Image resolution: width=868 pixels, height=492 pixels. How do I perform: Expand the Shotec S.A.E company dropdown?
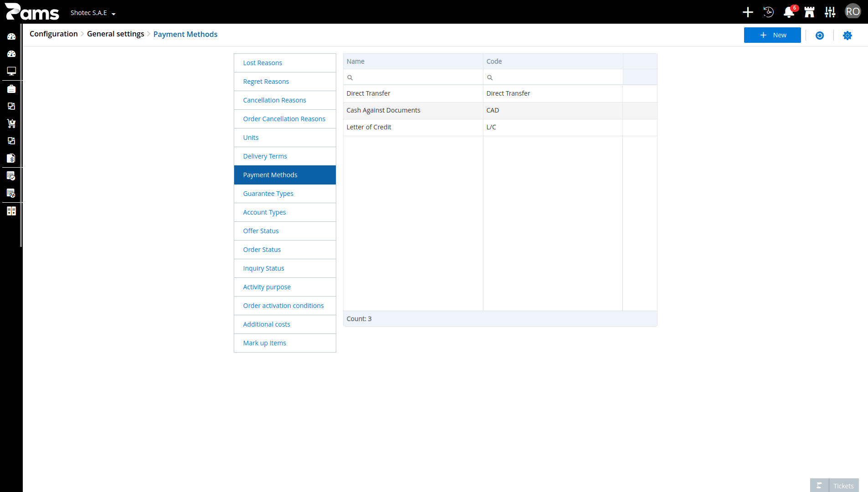[x=93, y=13]
